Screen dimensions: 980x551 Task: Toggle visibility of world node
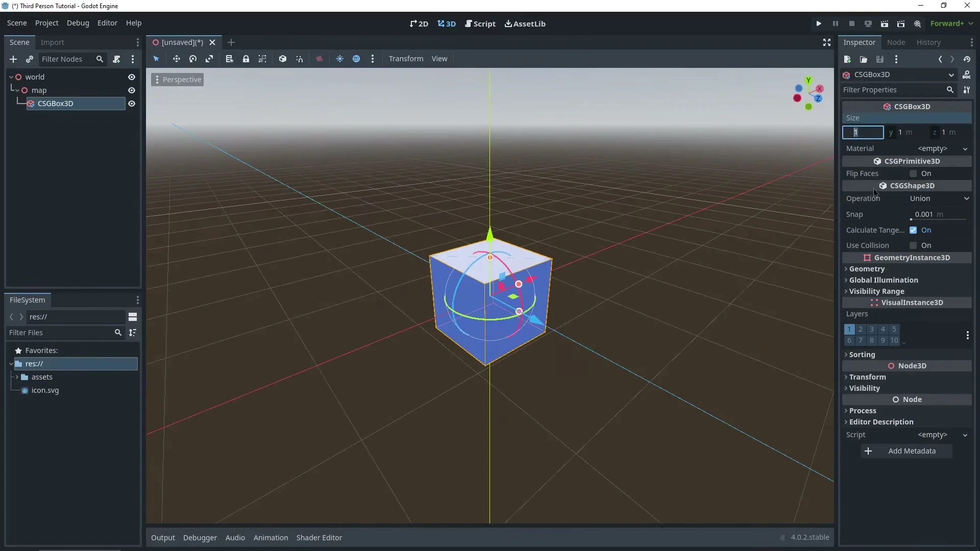coord(132,77)
